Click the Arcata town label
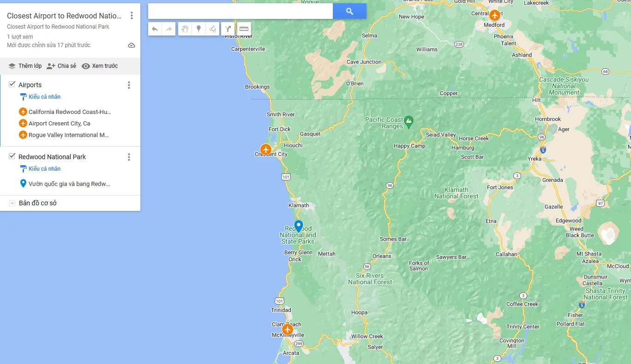The width and height of the screenshot is (631, 364). point(291,353)
